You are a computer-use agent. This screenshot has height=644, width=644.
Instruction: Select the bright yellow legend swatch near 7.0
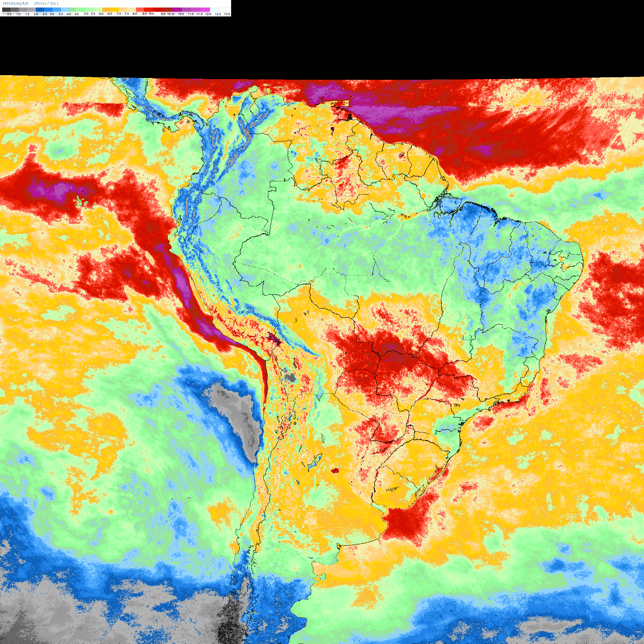tap(115, 10)
